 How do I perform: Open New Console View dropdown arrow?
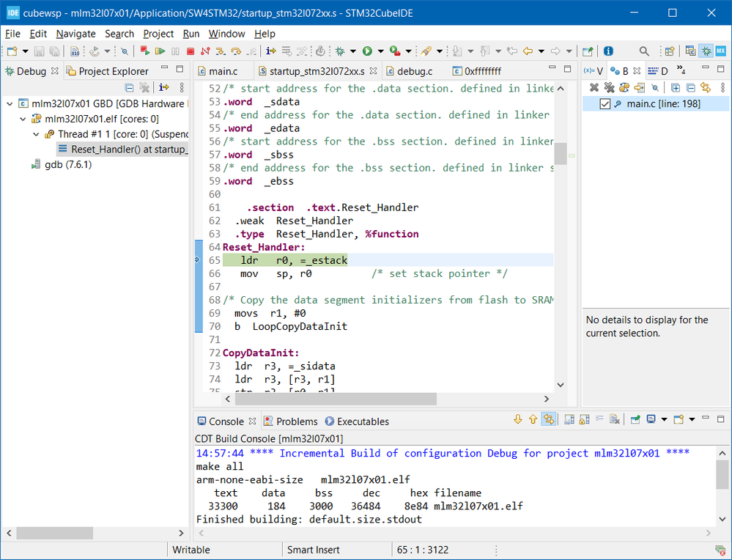pyautogui.click(x=692, y=419)
